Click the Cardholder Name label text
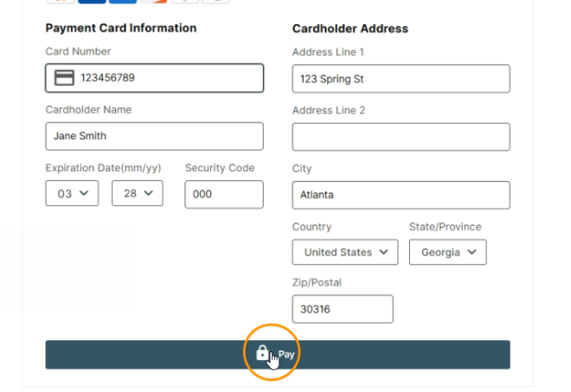The height and width of the screenshot is (392, 571). [x=88, y=110]
